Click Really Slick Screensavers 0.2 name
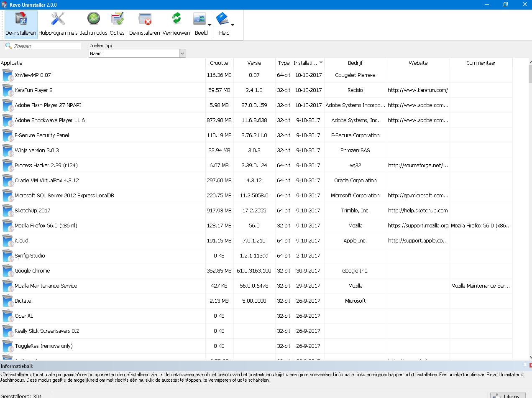Image resolution: width=532 pixels, height=398 pixels. 47,331
